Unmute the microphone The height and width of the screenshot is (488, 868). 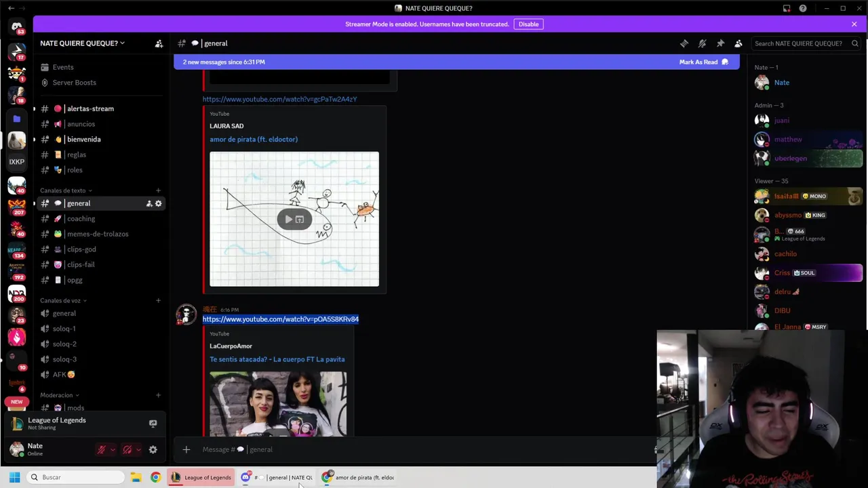(x=102, y=449)
